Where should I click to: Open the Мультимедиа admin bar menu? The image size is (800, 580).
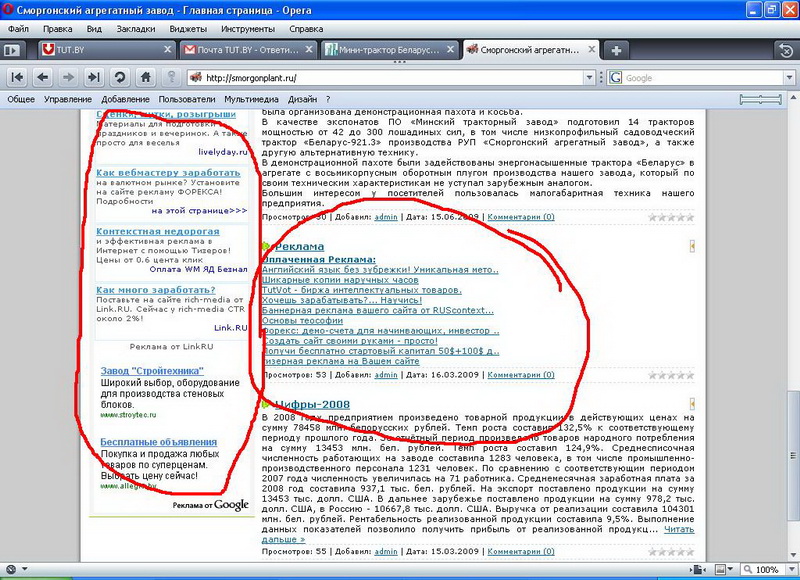252,99
